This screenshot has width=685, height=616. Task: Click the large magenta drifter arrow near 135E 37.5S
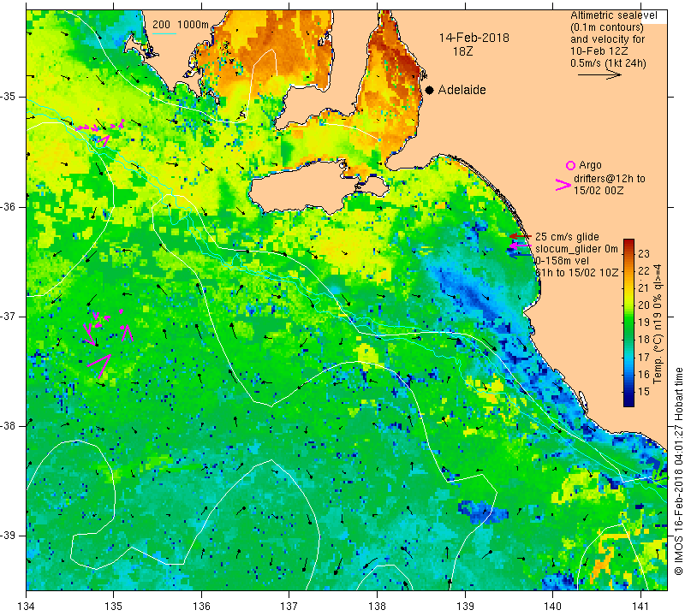(x=100, y=364)
